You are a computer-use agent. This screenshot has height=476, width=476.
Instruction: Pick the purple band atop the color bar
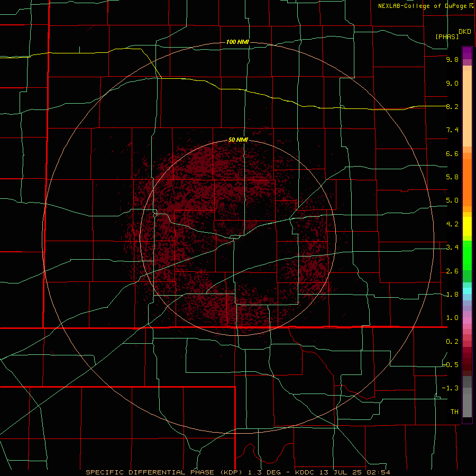click(467, 53)
